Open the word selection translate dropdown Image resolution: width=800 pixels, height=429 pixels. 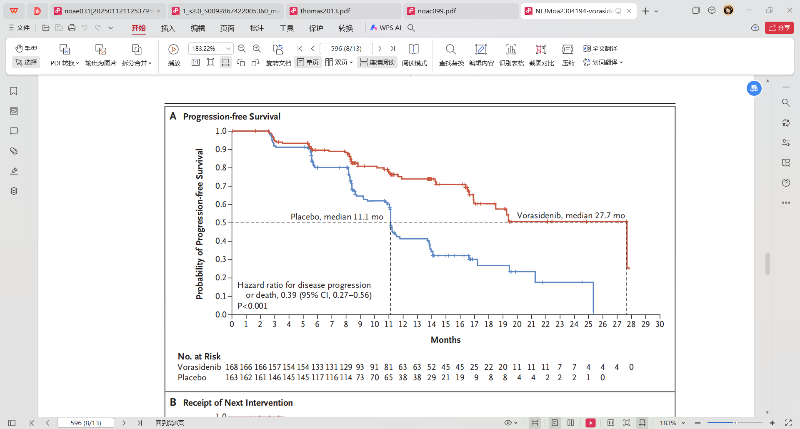click(x=603, y=62)
